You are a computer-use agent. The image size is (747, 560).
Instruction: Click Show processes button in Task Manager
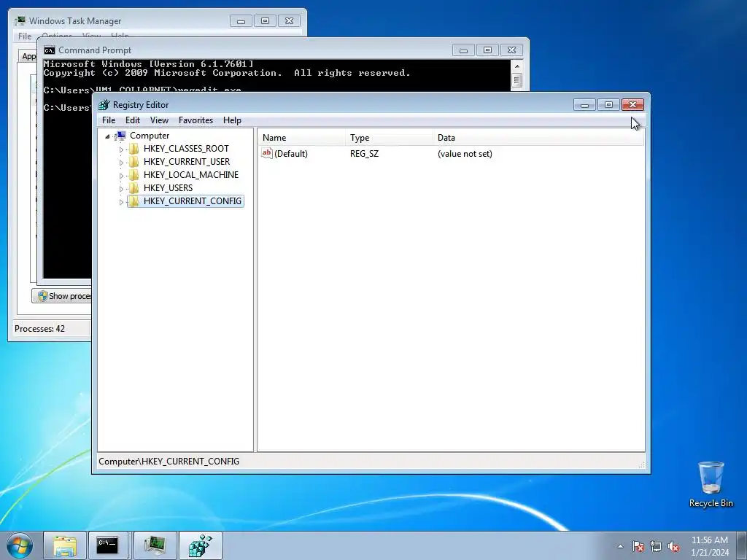click(x=63, y=296)
